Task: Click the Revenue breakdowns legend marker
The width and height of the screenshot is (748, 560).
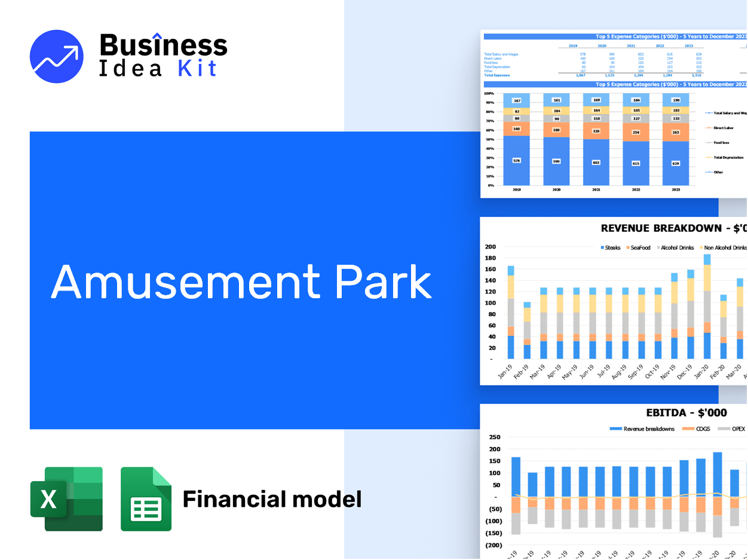Action: pyautogui.click(x=615, y=429)
